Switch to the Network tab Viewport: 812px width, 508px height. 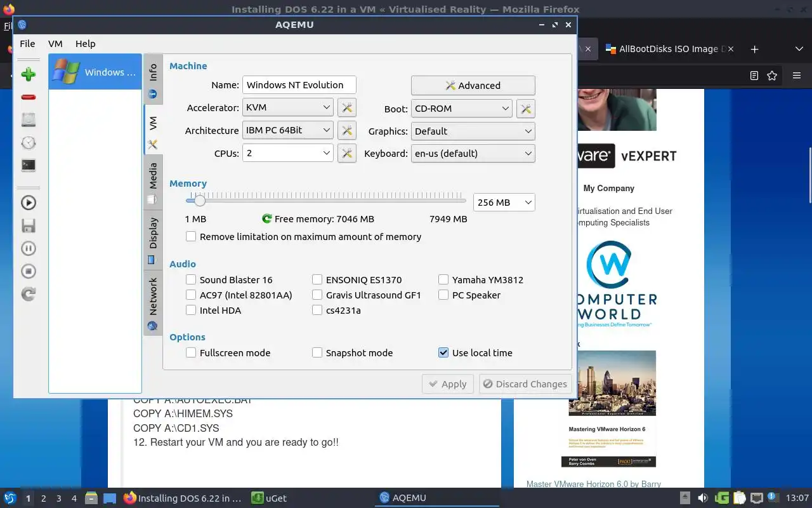pos(153,303)
